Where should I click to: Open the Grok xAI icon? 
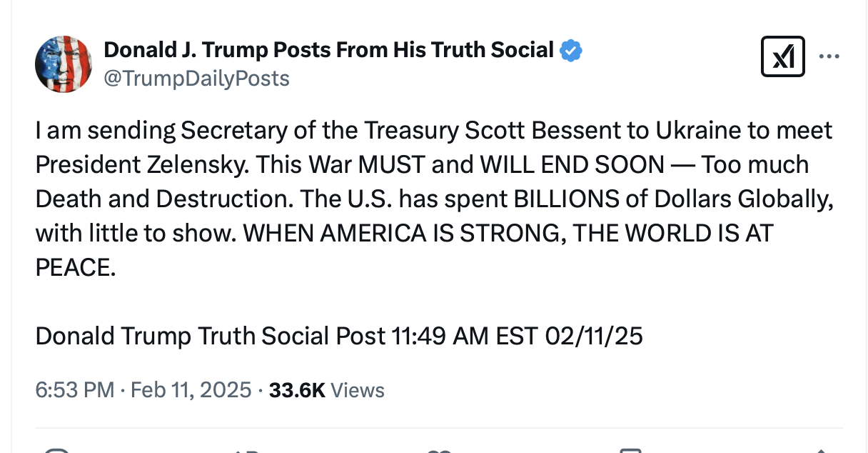click(783, 56)
